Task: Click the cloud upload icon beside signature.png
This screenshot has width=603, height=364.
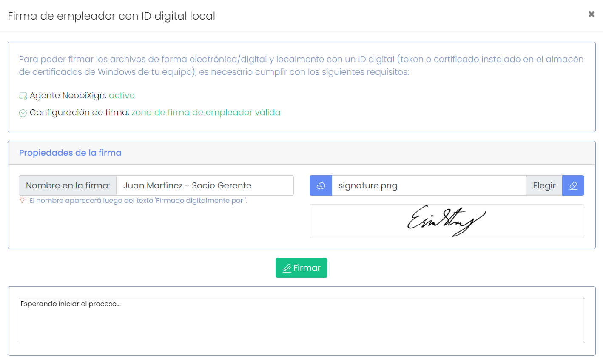Action: pyautogui.click(x=321, y=185)
